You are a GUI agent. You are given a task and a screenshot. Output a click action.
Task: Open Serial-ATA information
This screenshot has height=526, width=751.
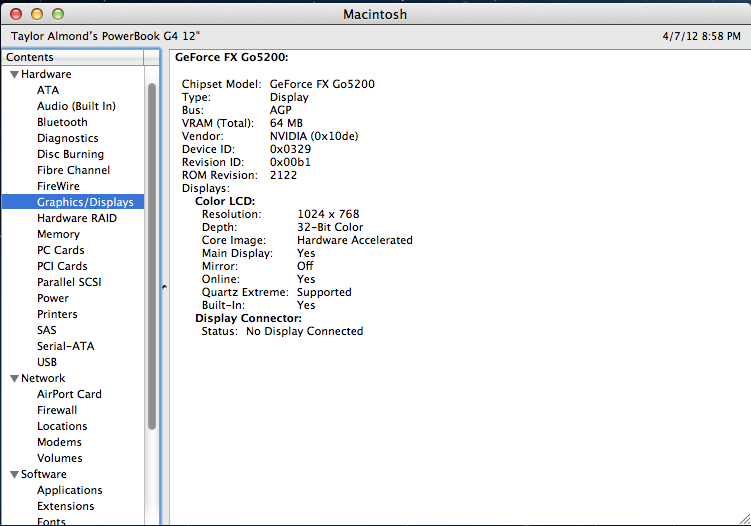[66, 346]
